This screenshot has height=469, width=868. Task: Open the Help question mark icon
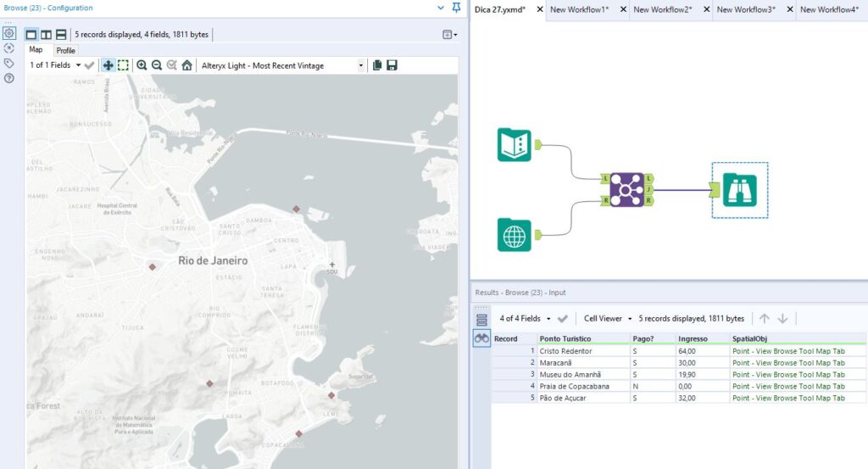8,78
